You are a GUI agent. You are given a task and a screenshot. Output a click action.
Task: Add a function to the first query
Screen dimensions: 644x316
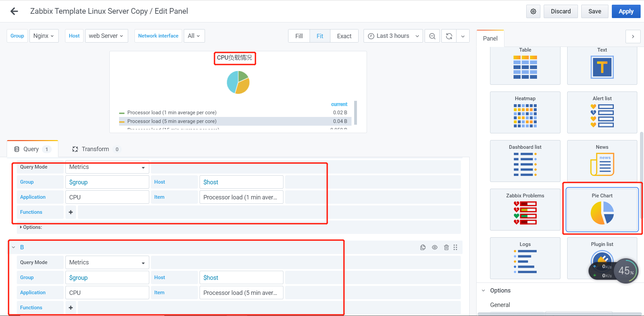(x=71, y=212)
